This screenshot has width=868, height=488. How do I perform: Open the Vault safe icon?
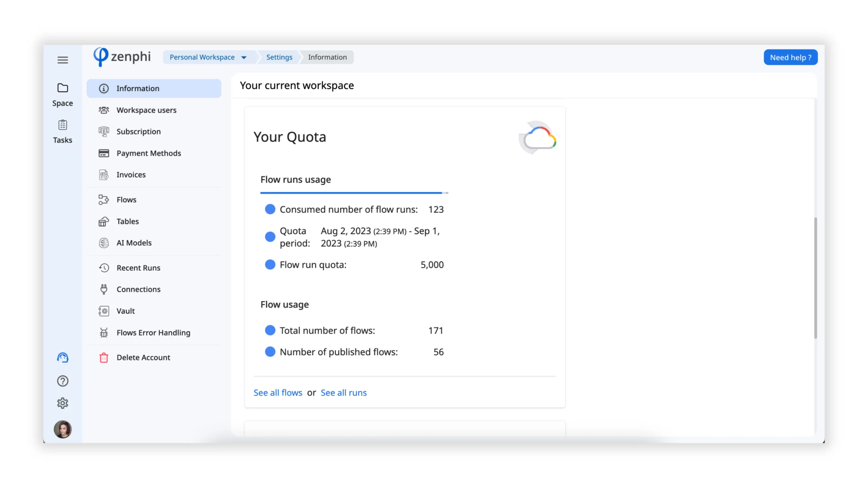[x=104, y=311]
